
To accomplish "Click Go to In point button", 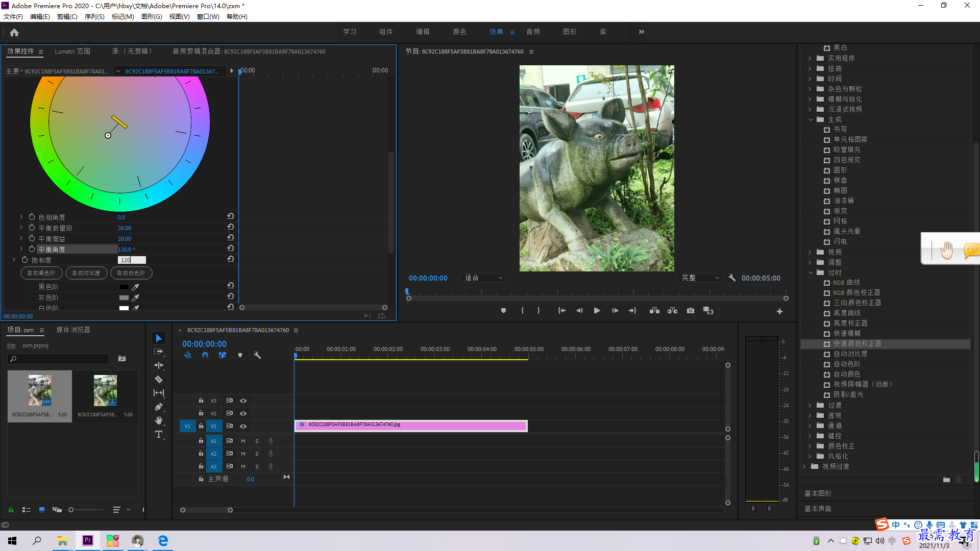I will pyautogui.click(x=561, y=311).
